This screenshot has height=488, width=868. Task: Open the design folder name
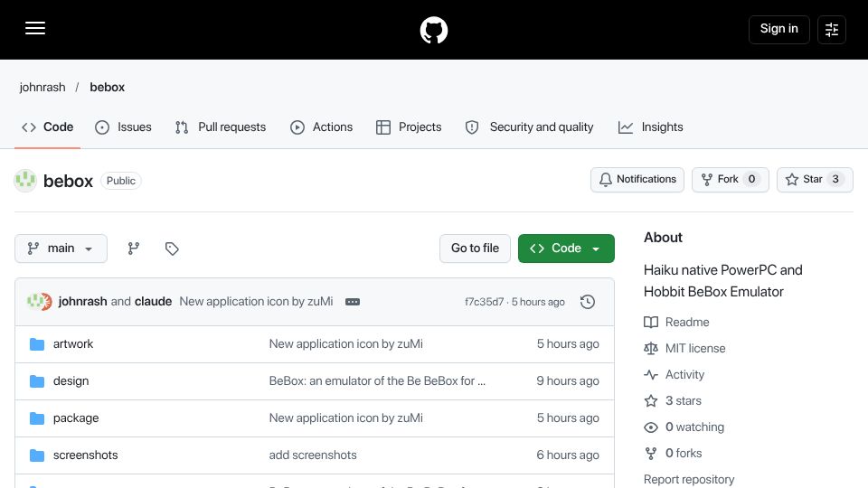coord(71,381)
